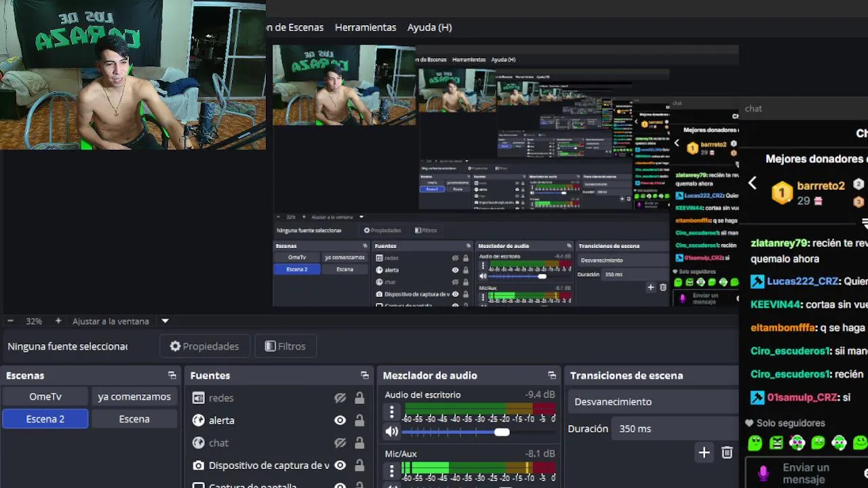Screen dimensions: 868x488
Task: Pop out the Escenas dock
Action: [172, 375]
